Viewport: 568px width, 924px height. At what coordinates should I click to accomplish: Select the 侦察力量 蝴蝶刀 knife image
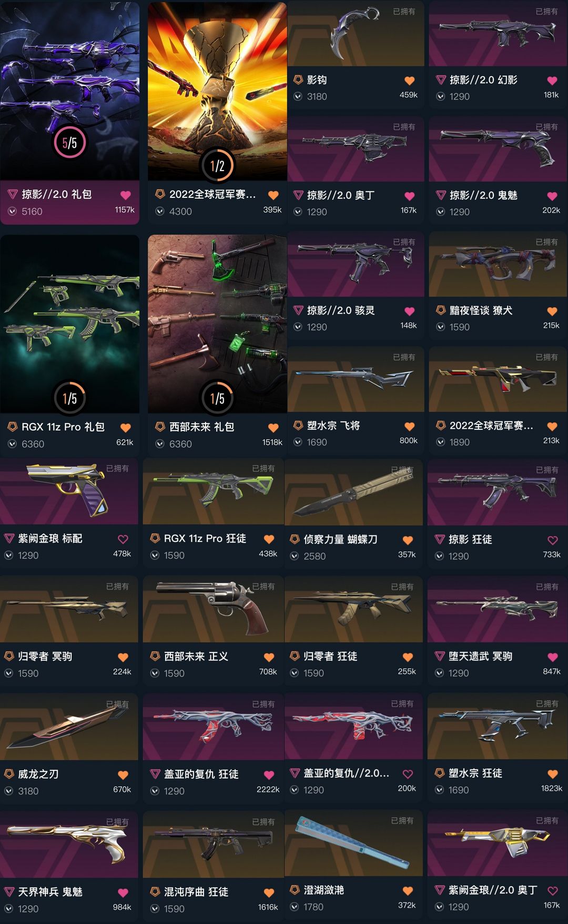[353, 491]
